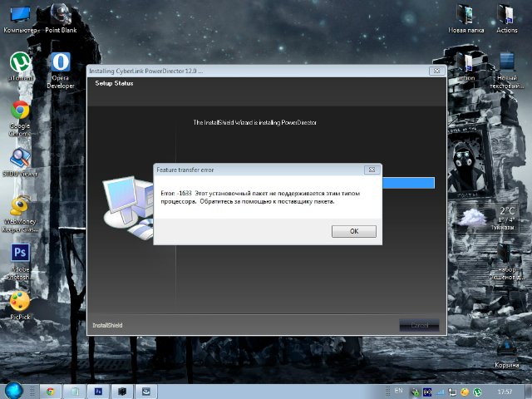Switch to Chrome in the taskbar
This screenshot has width=532, height=399.
[x=51, y=390]
